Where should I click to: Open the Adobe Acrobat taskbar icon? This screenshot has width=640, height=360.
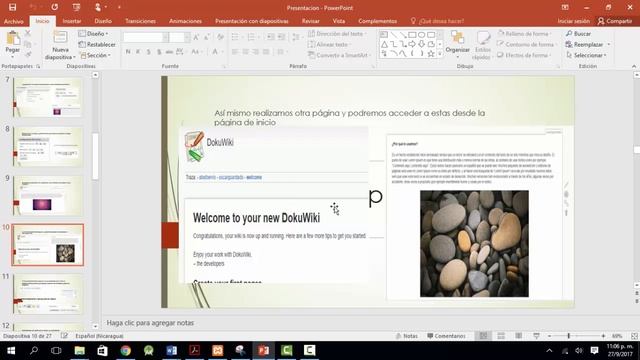tap(194, 350)
